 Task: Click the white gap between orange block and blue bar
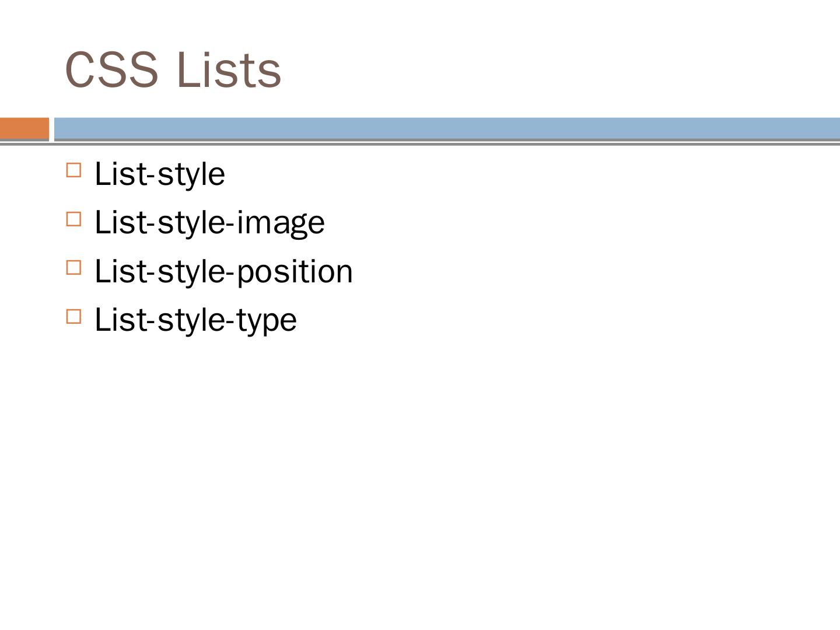[x=52, y=128]
